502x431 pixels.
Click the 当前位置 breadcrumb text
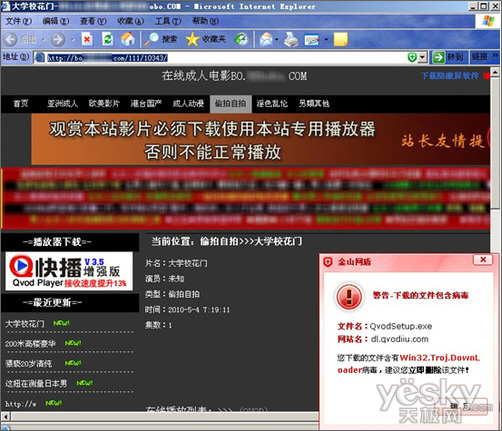[x=227, y=241]
